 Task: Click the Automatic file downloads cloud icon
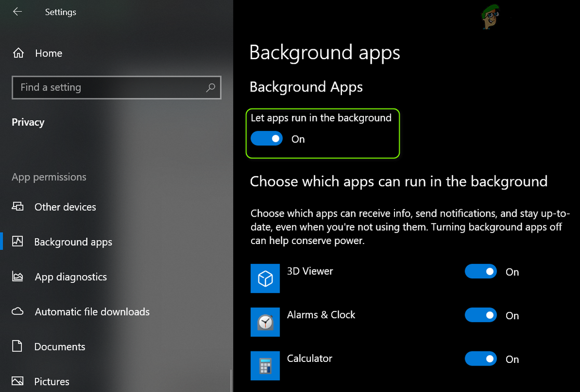click(x=17, y=312)
